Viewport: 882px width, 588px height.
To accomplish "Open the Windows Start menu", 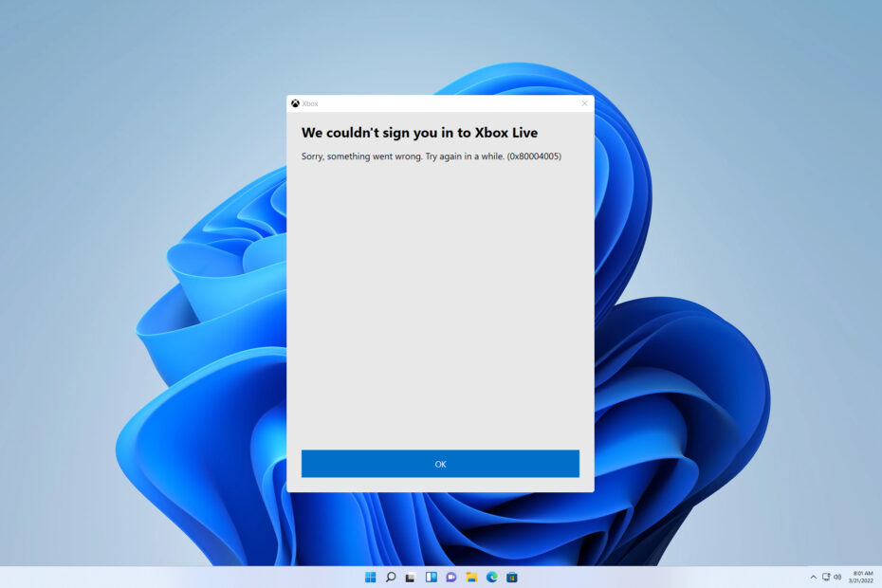I will [x=370, y=577].
